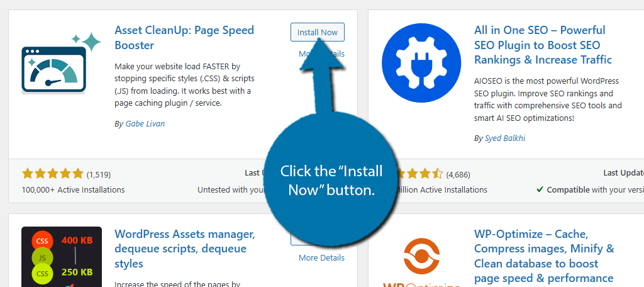644x287 pixels.
Task: Open the Asset CleanUp: Page Speed Booster title link
Action: 184,37
